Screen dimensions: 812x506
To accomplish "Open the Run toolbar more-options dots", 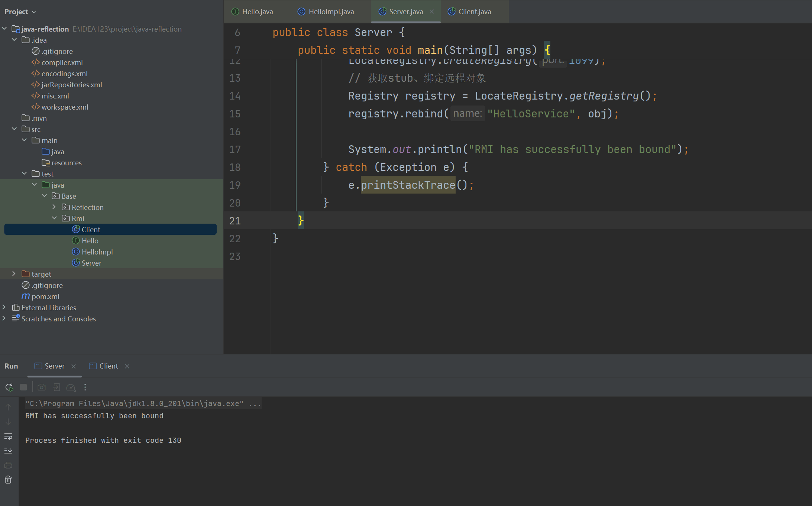I will [85, 387].
